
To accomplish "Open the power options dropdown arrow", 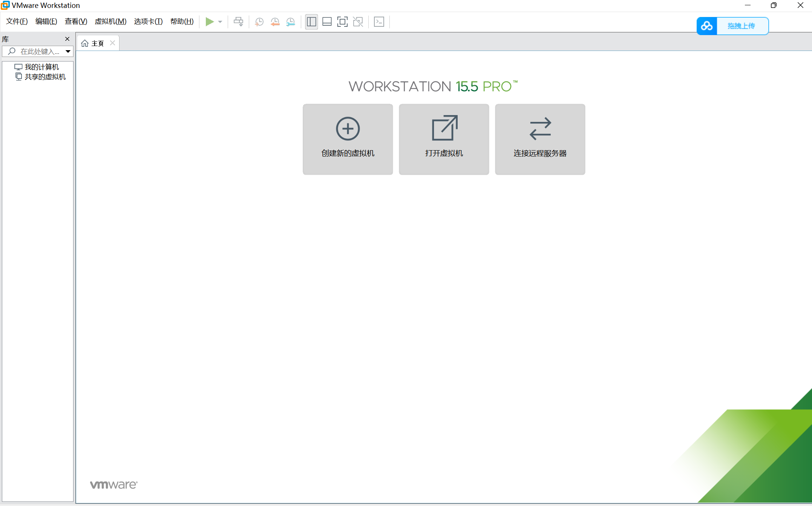I will tap(220, 22).
